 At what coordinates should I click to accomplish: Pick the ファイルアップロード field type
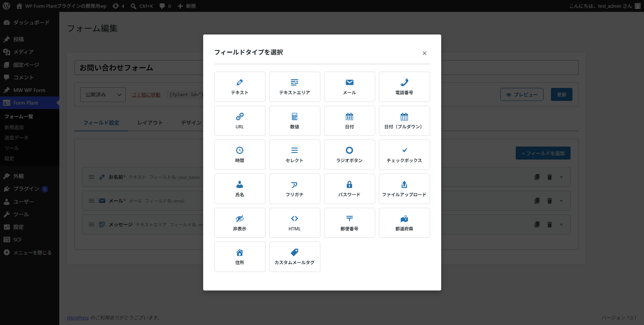(x=404, y=189)
